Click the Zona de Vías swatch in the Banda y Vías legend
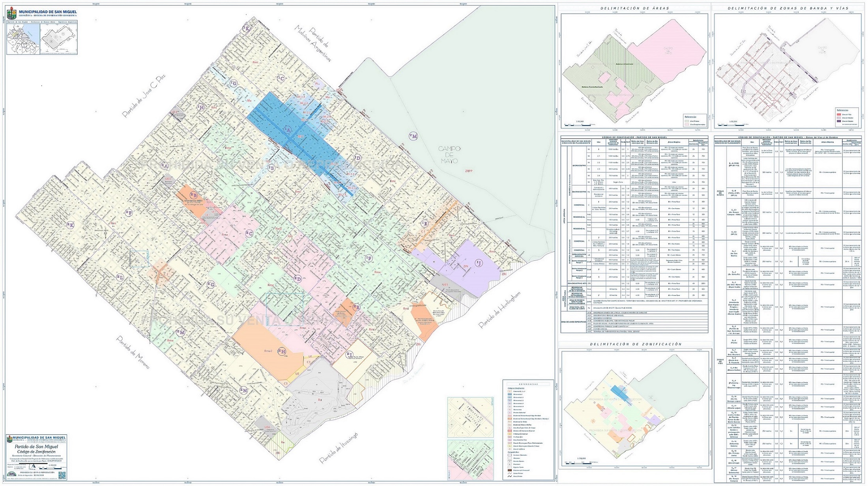The width and height of the screenshot is (868, 486). (x=839, y=114)
